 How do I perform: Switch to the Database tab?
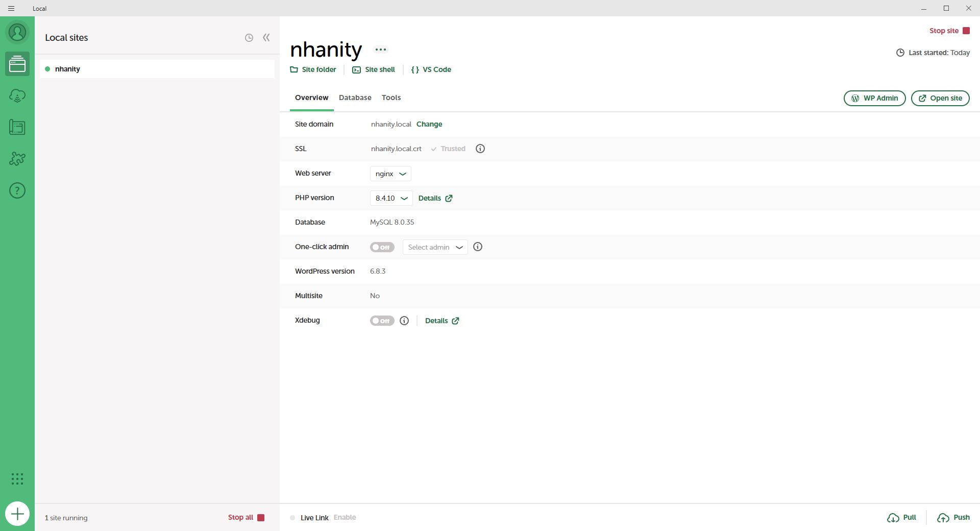coord(355,98)
